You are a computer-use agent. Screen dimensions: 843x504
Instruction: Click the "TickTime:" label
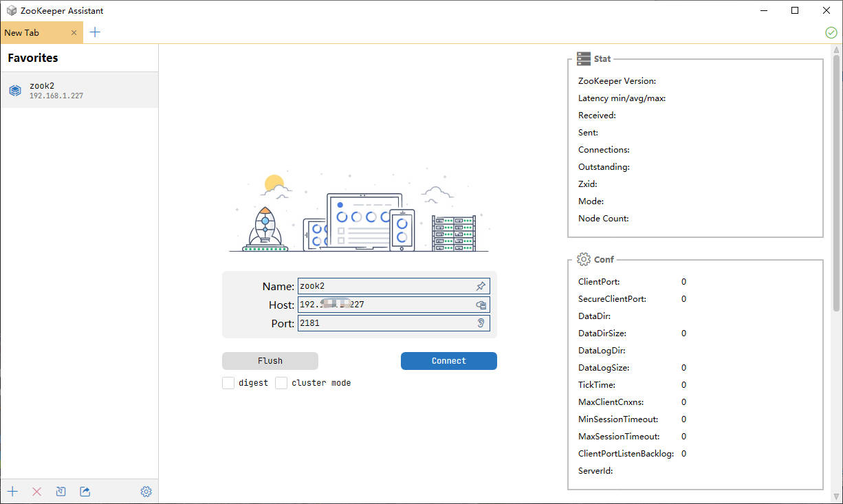pos(597,385)
